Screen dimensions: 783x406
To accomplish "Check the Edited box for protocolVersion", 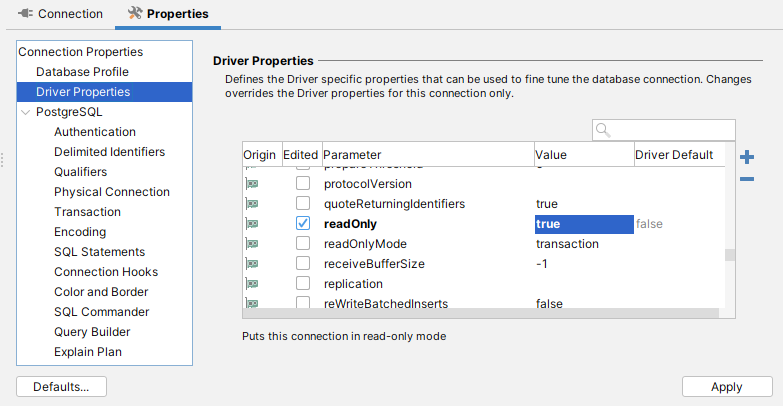I will click(x=303, y=184).
